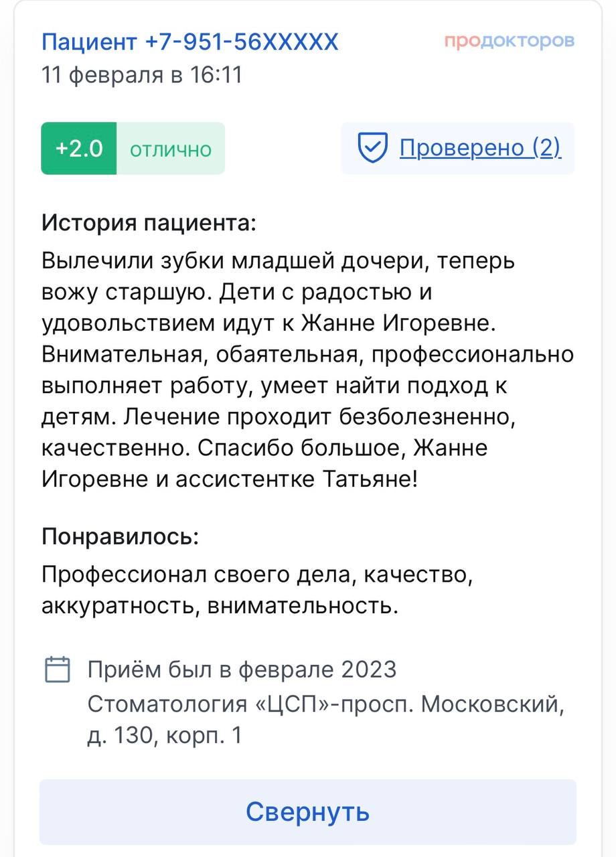Click the 'Понравилось:' heading
The image size is (616, 857).
(121, 537)
